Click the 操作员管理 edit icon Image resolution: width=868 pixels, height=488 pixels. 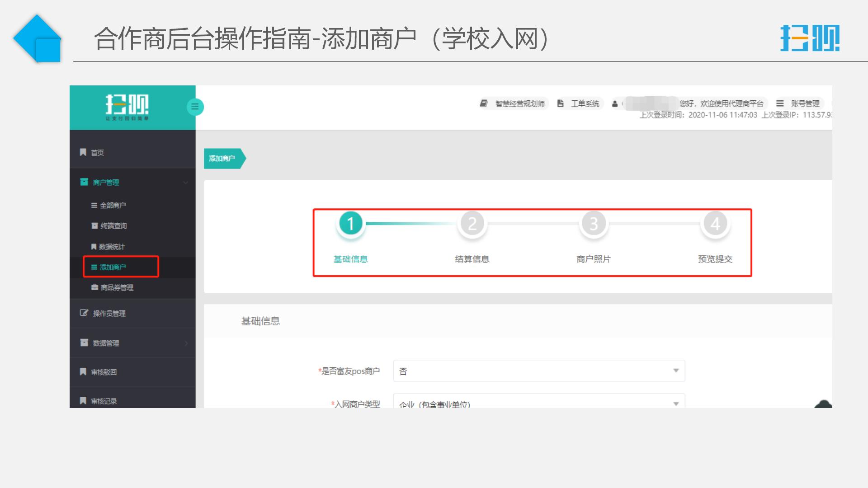(x=84, y=313)
